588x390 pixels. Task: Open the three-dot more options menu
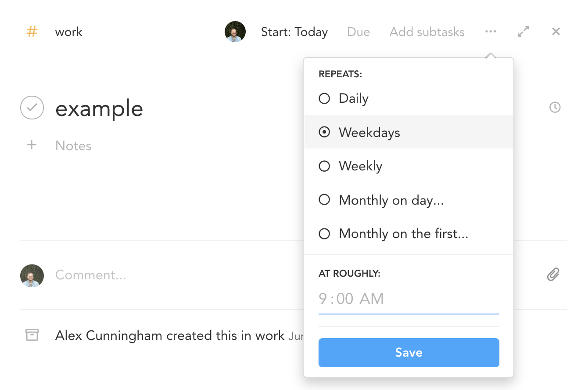click(491, 32)
